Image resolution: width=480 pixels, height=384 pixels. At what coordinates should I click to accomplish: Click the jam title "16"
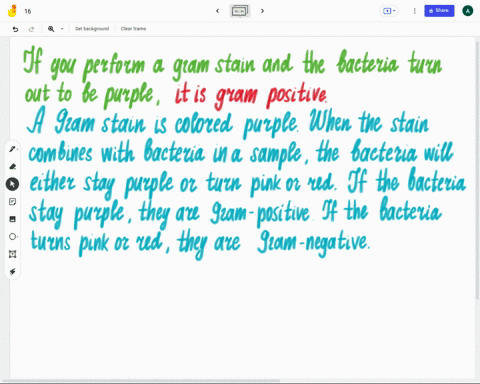point(28,11)
